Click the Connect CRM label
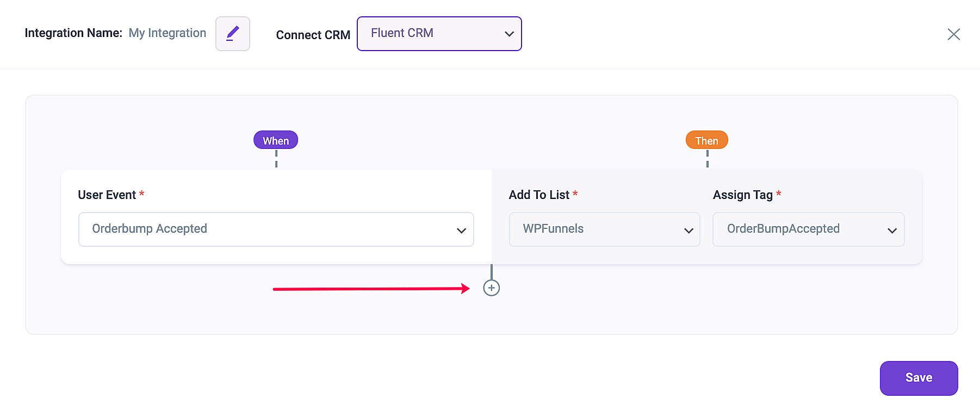The height and width of the screenshot is (411, 980). [x=313, y=35]
